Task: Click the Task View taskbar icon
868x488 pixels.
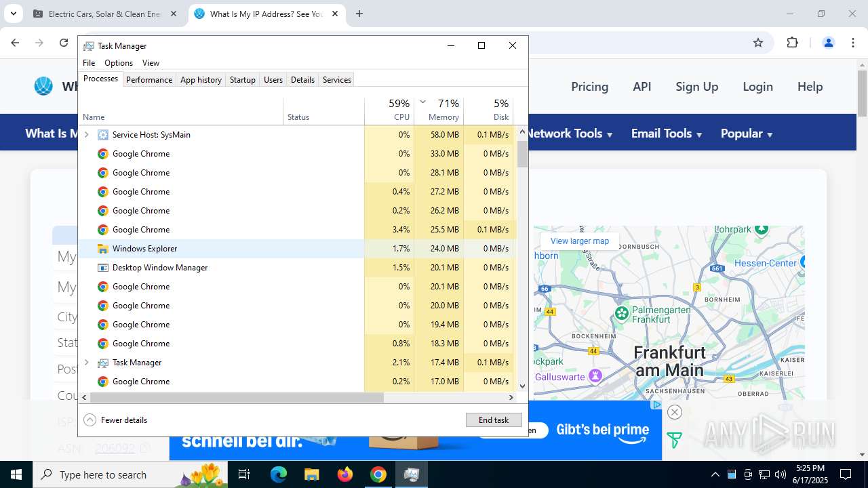Action: pyautogui.click(x=244, y=474)
